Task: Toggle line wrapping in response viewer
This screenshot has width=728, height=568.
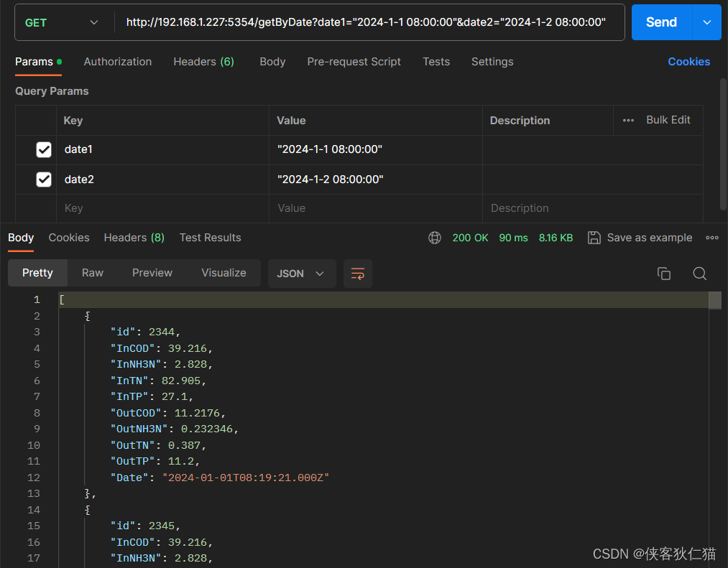Action: point(357,273)
